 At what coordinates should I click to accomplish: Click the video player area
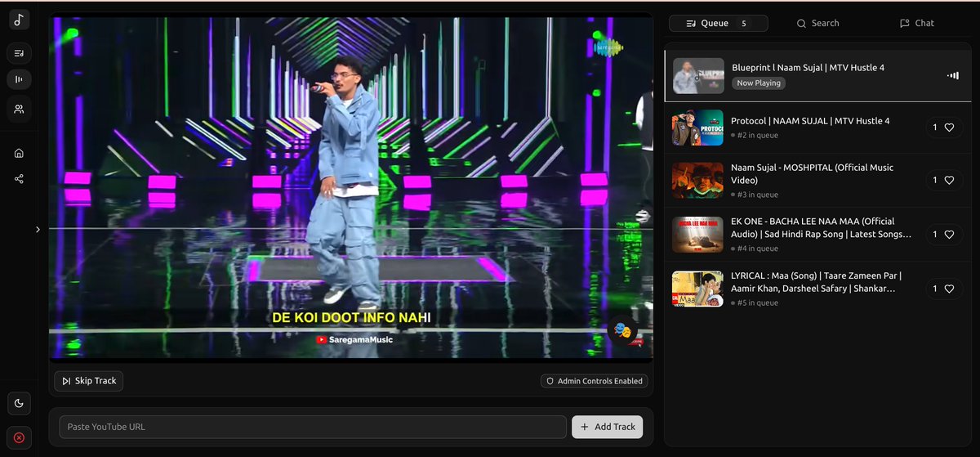tap(351, 189)
